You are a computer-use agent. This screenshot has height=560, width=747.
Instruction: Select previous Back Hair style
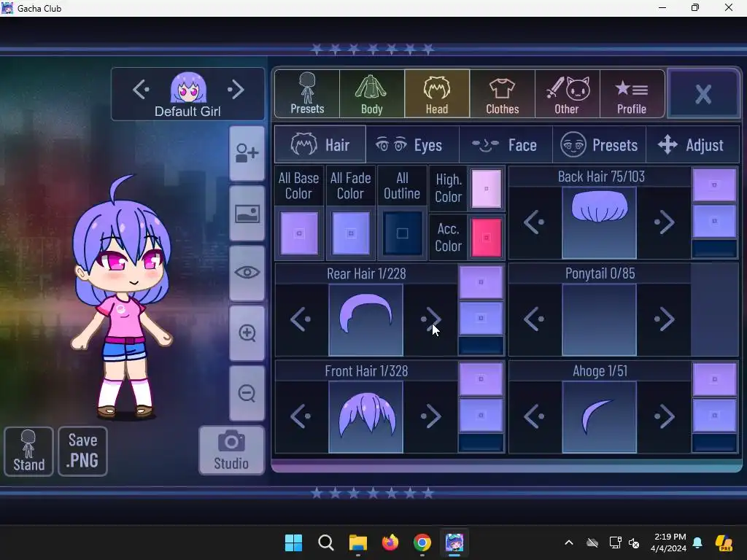coord(535,222)
